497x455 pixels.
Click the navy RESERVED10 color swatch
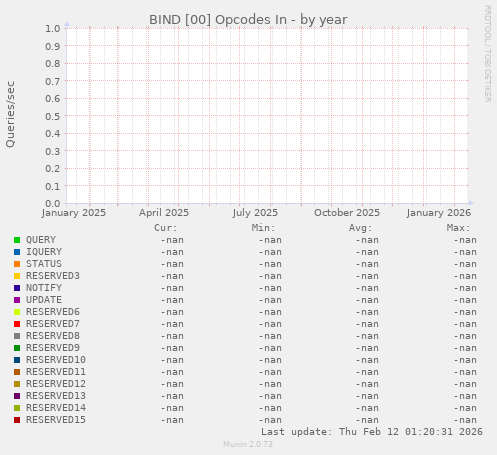click(17, 360)
